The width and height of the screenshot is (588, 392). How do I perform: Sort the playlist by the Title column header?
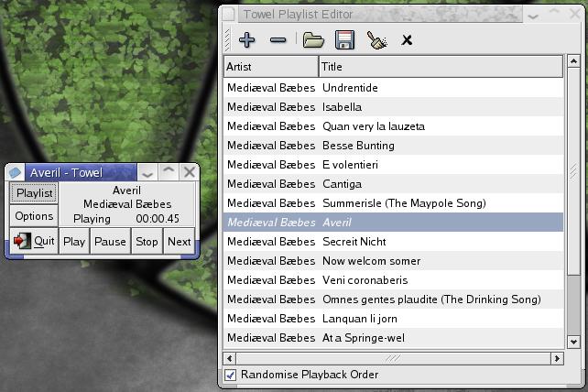440,67
